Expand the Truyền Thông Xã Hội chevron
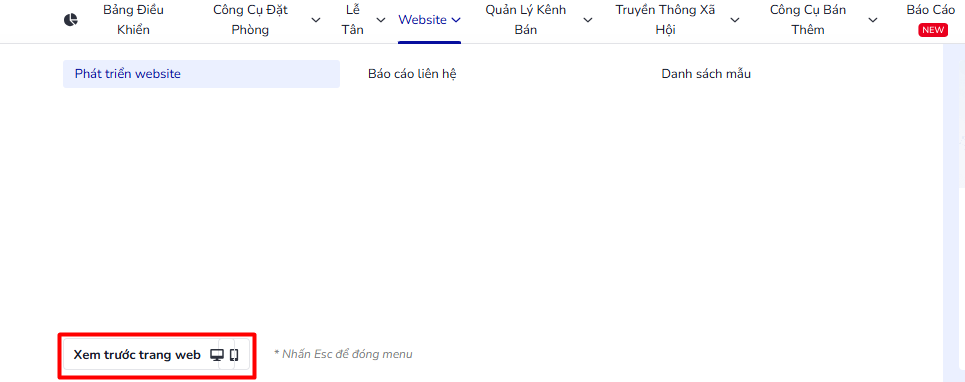Viewport: 965px width, 382px height. tap(735, 20)
